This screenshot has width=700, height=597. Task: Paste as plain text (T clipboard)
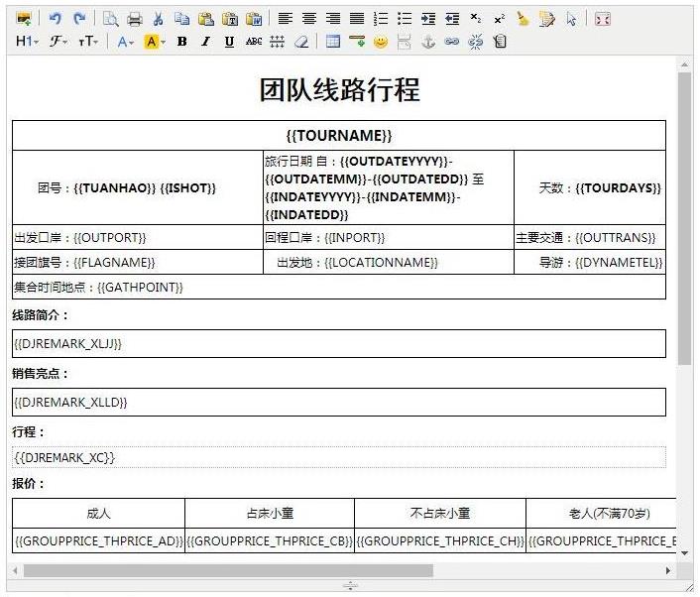(x=230, y=19)
